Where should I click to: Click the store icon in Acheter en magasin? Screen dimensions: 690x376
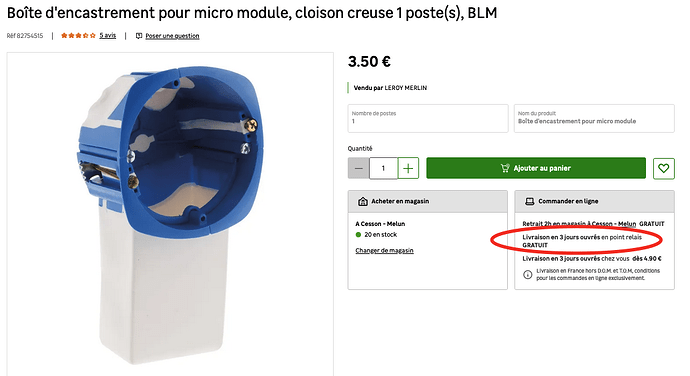[363, 202]
